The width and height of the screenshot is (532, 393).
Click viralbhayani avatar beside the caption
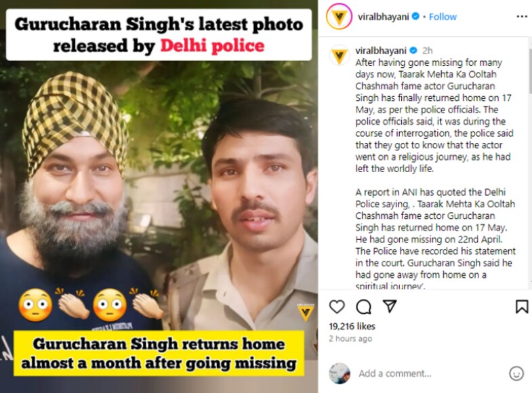(340, 56)
